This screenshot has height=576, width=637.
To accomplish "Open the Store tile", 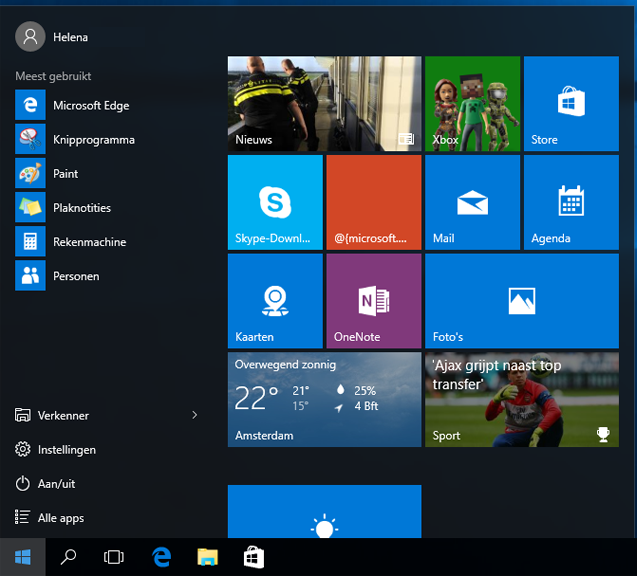I will coord(571,104).
